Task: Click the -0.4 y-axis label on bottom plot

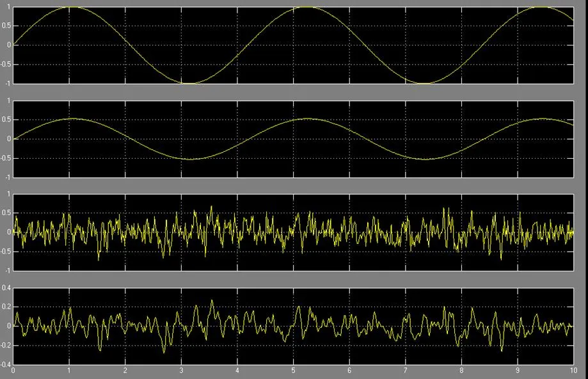Action: [6, 364]
